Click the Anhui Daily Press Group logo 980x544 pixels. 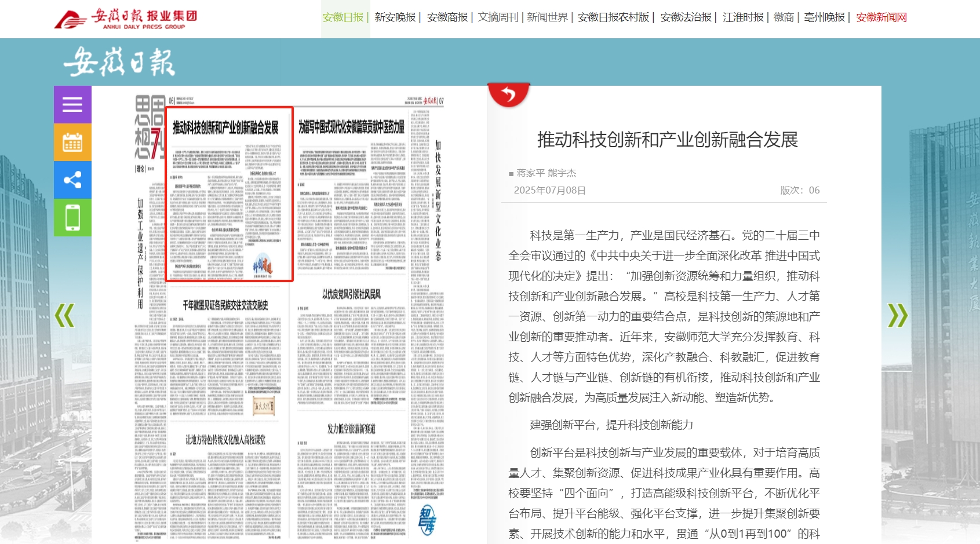(126, 19)
